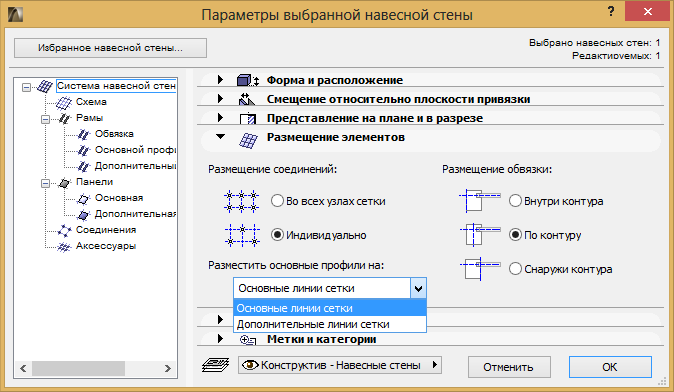Expand the partly hidden section below the dropdown
The width and height of the screenshot is (674, 392).
(220, 319)
